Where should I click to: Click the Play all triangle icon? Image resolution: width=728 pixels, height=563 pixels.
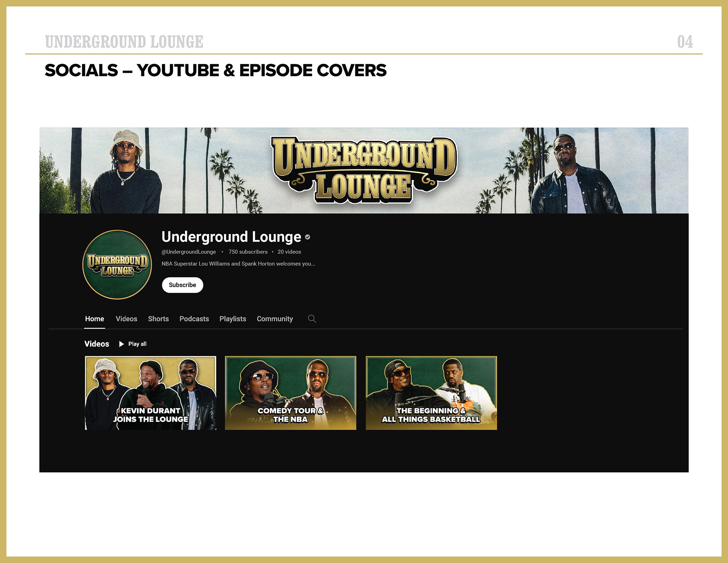pos(121,344)
